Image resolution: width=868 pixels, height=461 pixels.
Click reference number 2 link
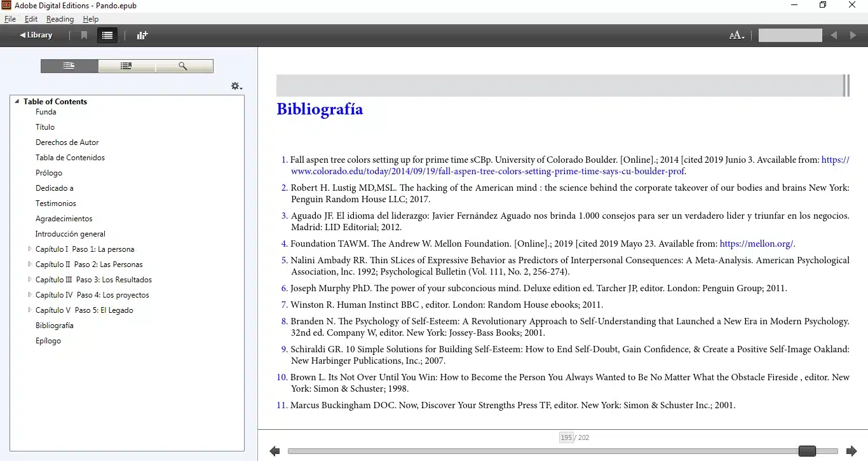(284, 188)
